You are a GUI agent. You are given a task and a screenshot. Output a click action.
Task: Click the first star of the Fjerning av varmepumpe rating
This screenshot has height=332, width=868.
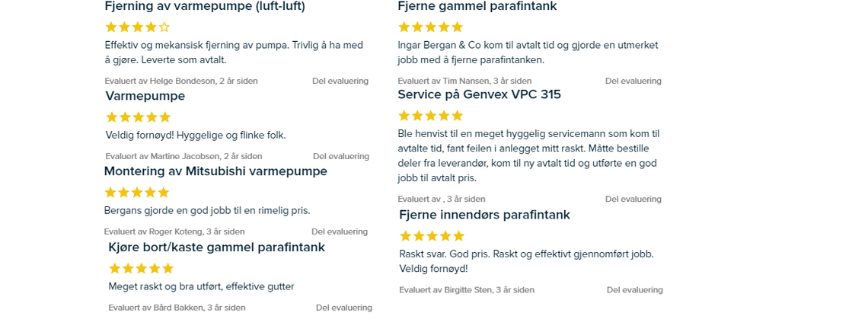(111, 27)
